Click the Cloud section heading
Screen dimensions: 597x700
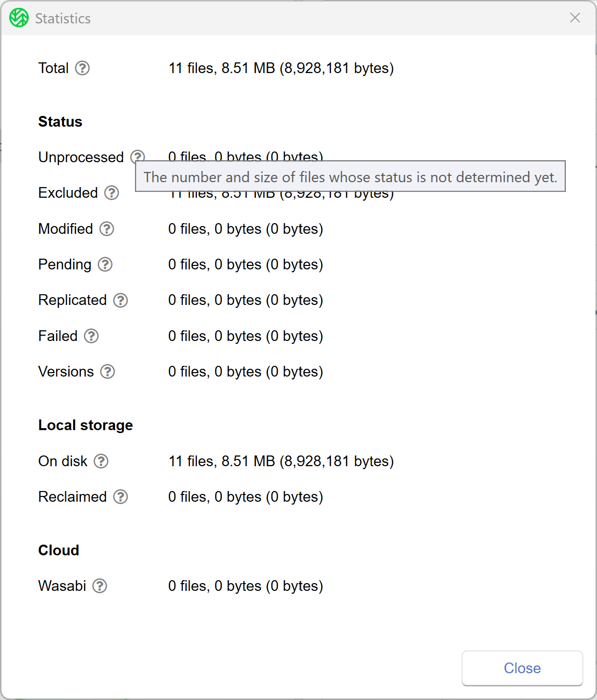tap(58, 550)
